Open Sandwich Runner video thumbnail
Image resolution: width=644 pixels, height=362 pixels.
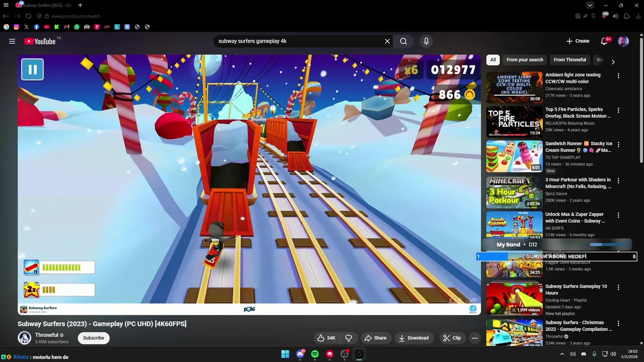514,156
